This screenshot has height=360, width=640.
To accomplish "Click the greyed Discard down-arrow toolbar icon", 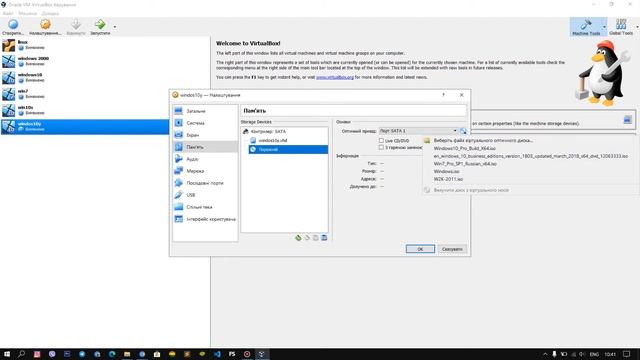I will [x=76, y=24].
